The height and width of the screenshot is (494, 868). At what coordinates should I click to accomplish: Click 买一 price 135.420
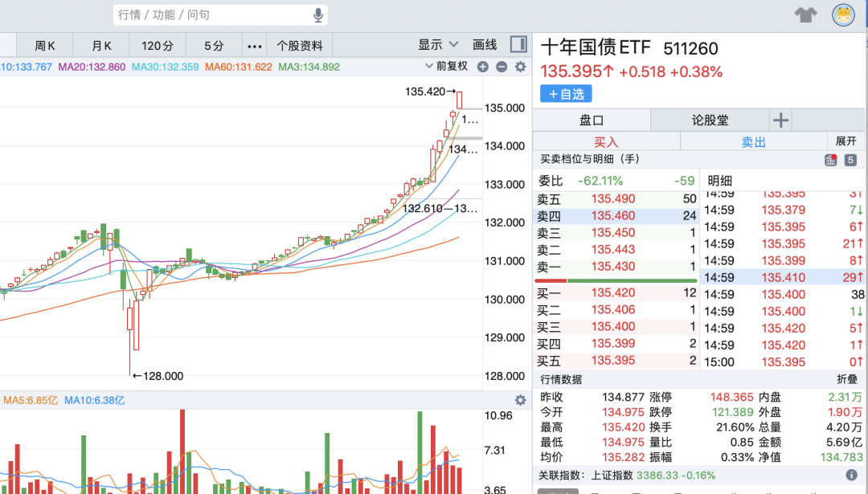[x=612, y=292]
